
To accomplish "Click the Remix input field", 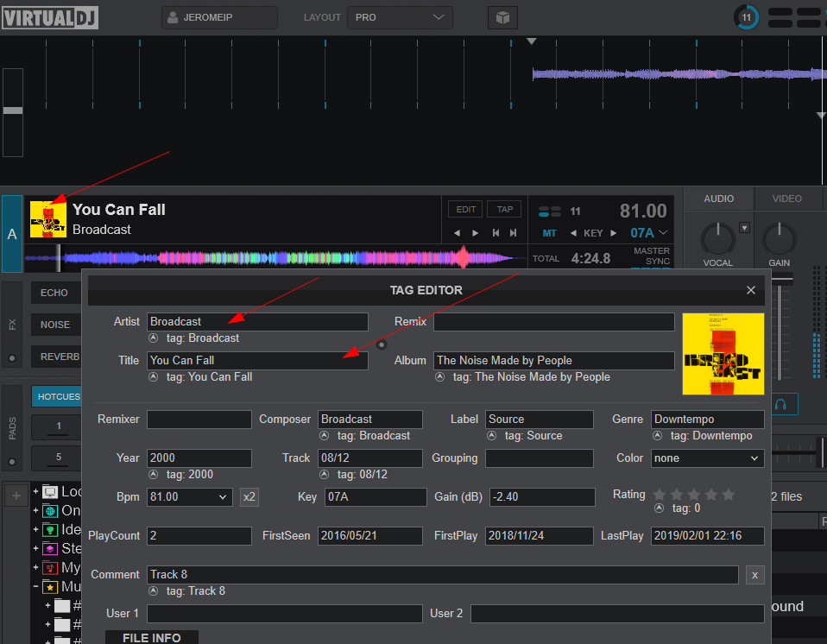I will pos(554,322).
